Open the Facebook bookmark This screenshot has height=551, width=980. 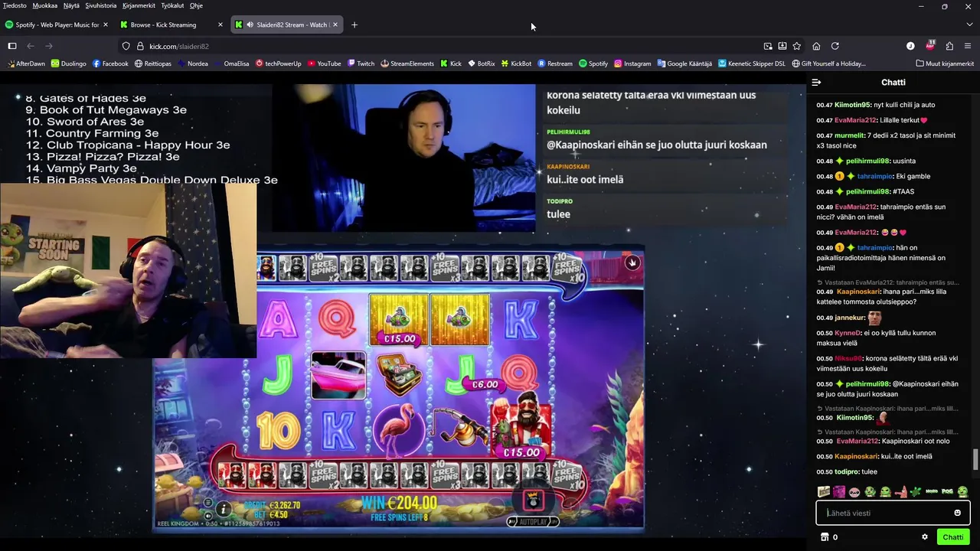[x=110, y=64]
